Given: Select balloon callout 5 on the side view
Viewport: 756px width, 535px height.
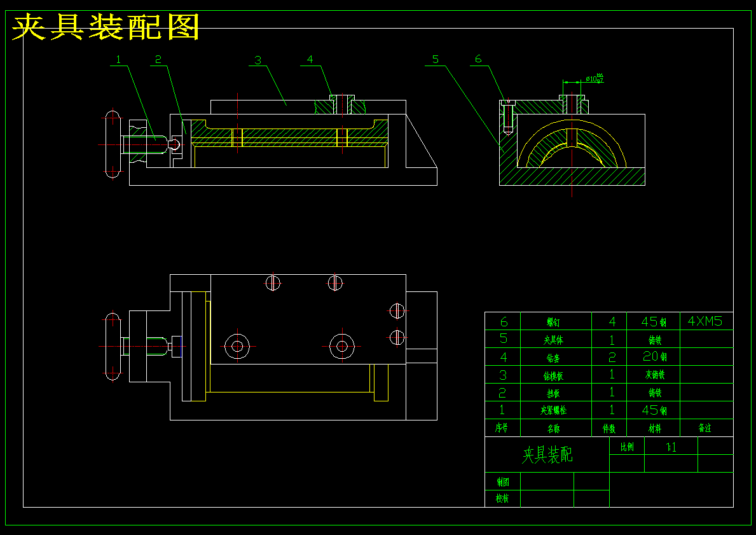Looking at the screenshot, I should pyautogui.click(x=436, y=59).
